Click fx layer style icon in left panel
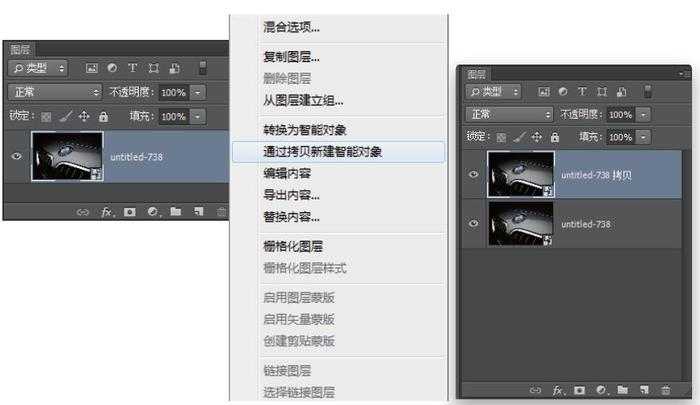The image size is (700, 405). [x=107, y=212]
